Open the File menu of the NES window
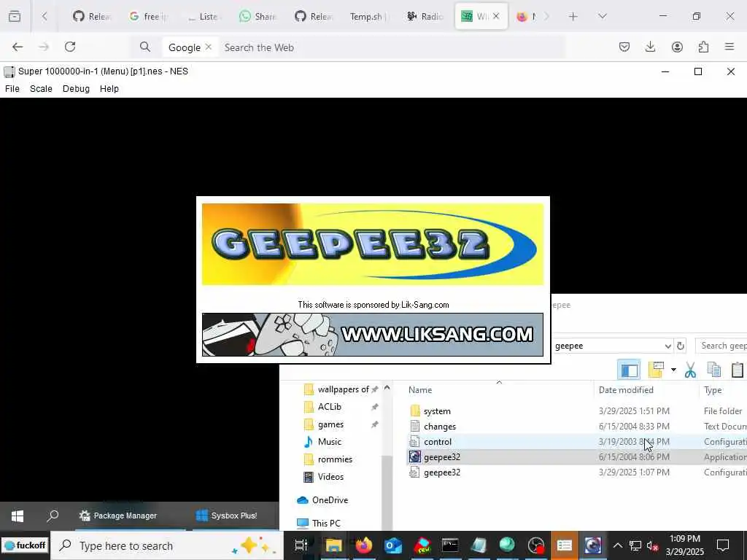Screen dimensions: 747x560 12,88
